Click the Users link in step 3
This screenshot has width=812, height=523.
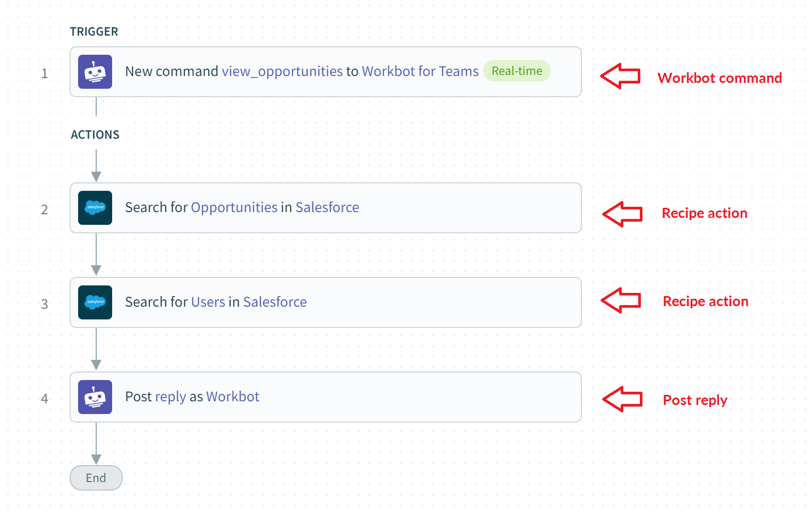(208, 302)
